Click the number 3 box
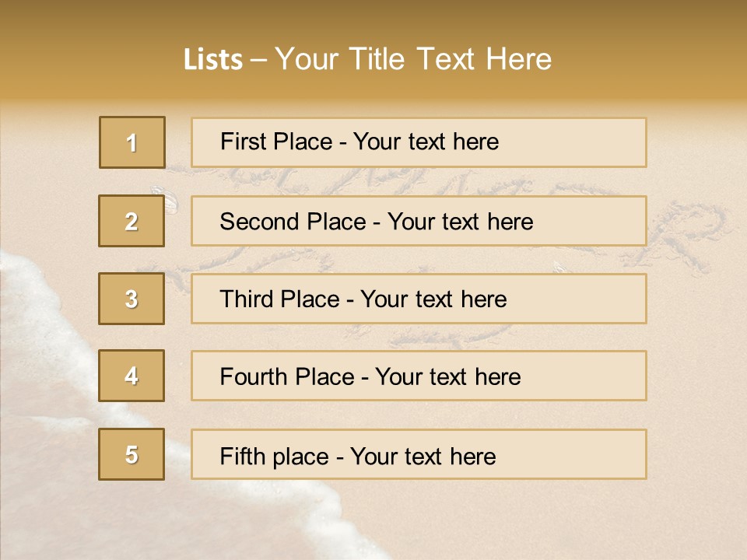Viewport: 747px width, 560px height. click(x=132, y=299)
